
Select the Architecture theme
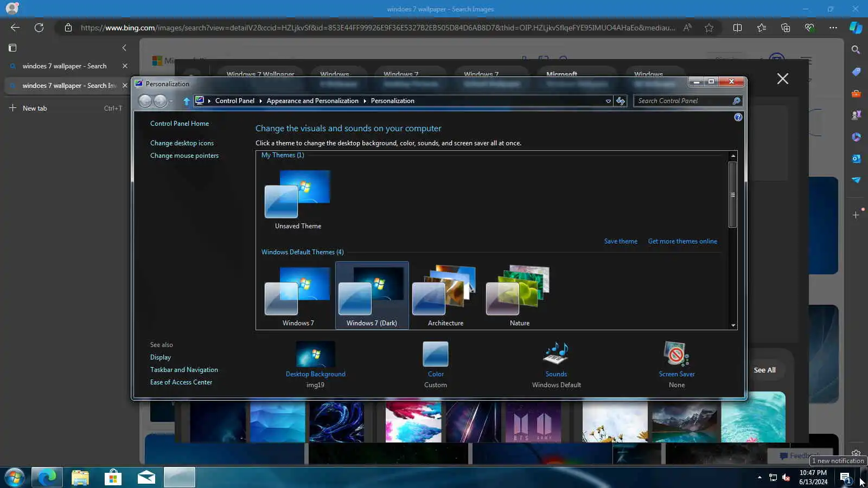click(445, 296)
